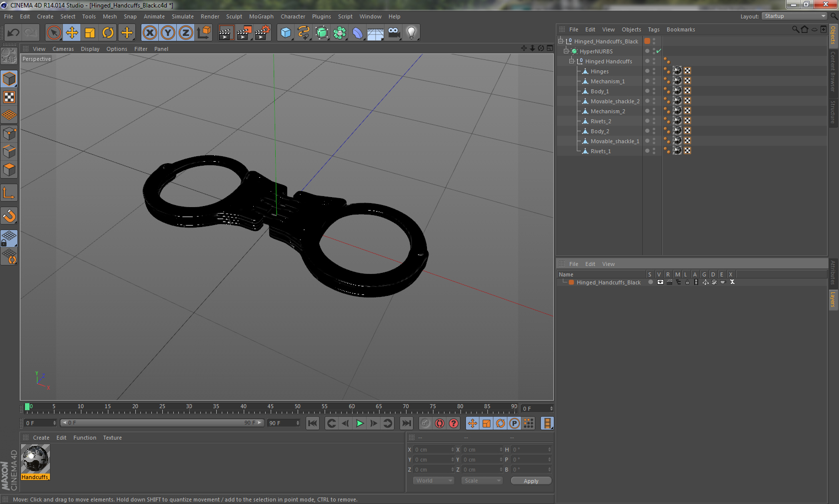Click the Hinged_Handcuffs_Black layer color swatch

(571, 282)
